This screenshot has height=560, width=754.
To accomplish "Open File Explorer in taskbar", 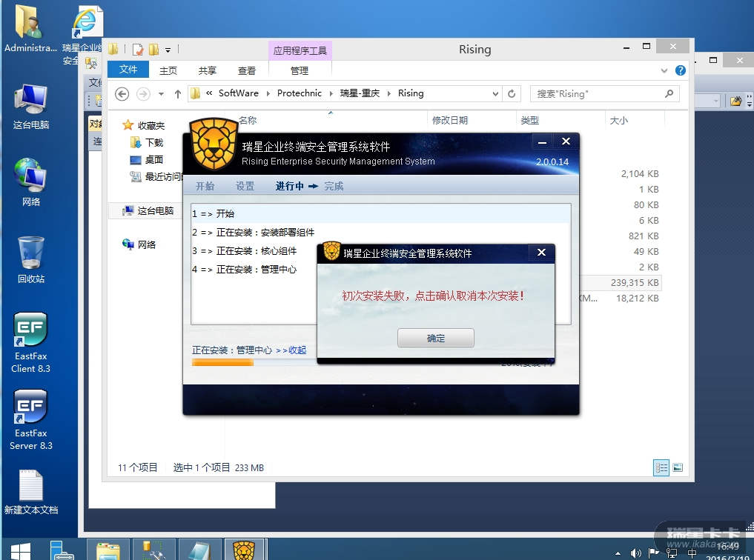I will (x=108, y=550).
